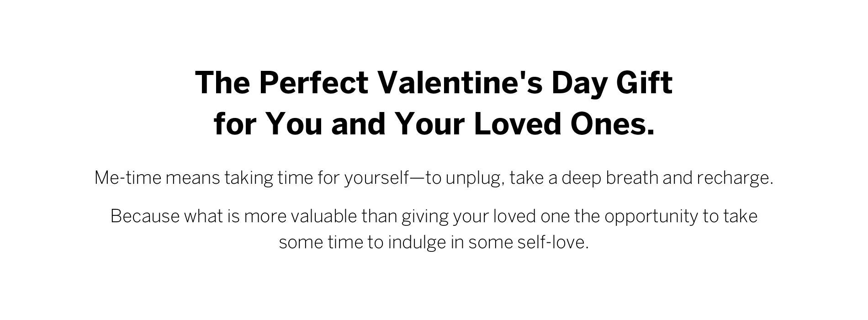Click the word "opportunity" in the body text
Image resolution: width=868 pixels, height=320 pixels.
[651, 216]
